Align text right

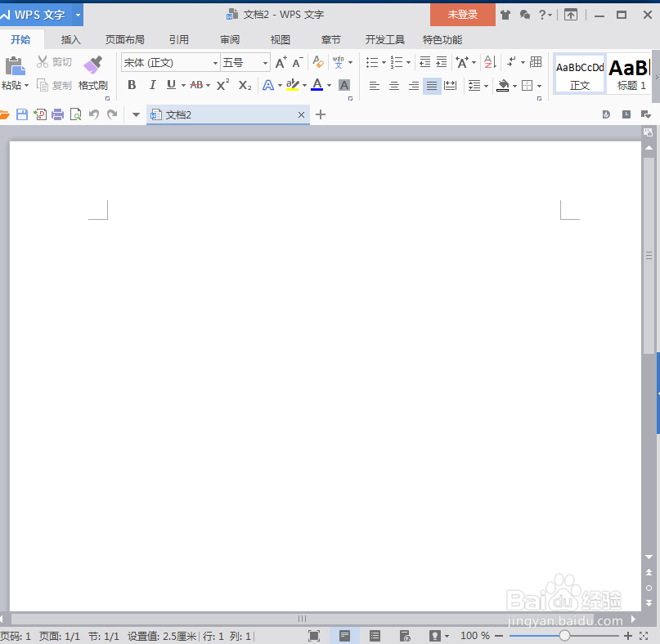point(413,87)
